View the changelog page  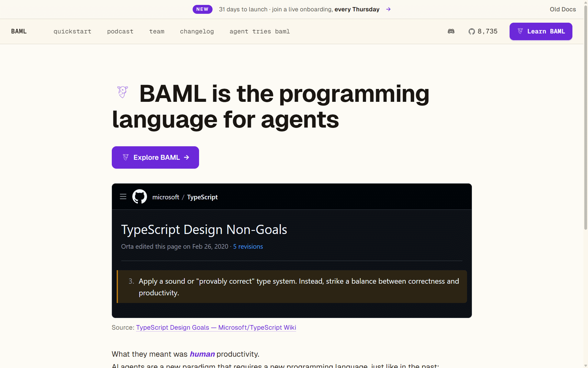click(197, 31)
